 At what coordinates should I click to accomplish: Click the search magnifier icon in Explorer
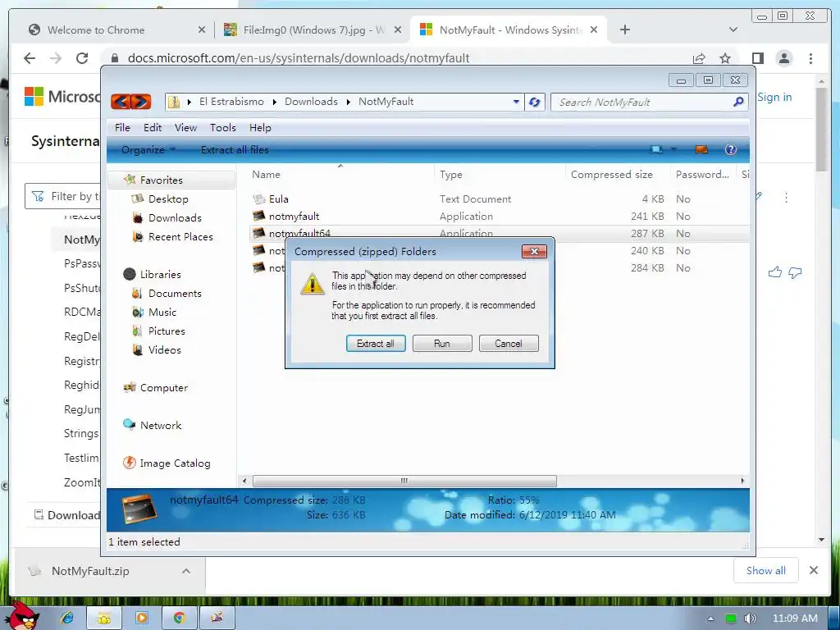click(x=738, y=101)
